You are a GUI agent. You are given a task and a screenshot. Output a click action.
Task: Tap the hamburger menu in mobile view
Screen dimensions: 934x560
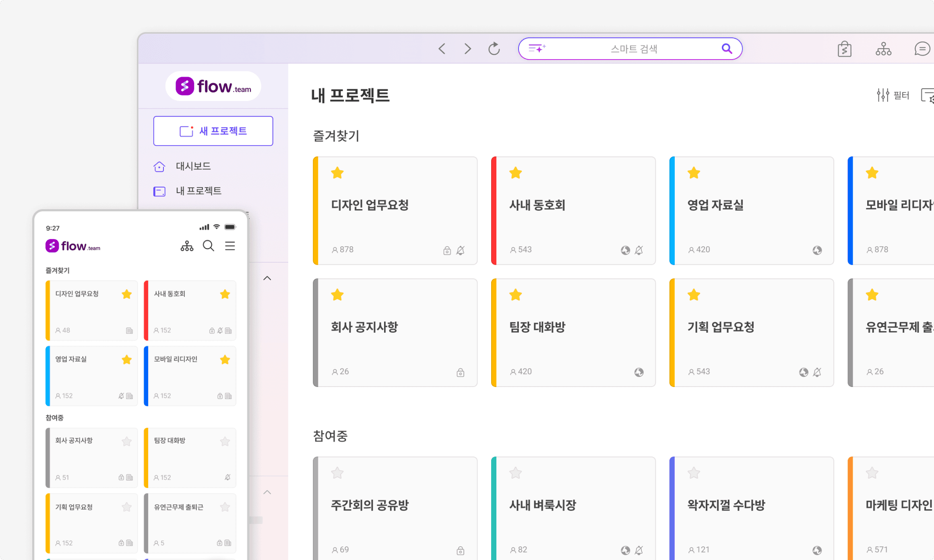coord(230,246)
